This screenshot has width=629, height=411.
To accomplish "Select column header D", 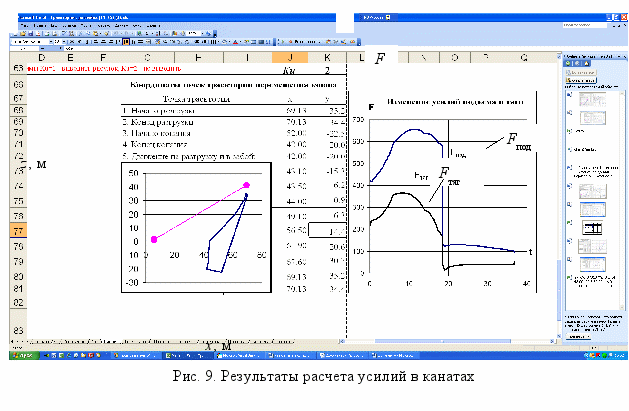I will pyautogui.click(x=42, y=58).
